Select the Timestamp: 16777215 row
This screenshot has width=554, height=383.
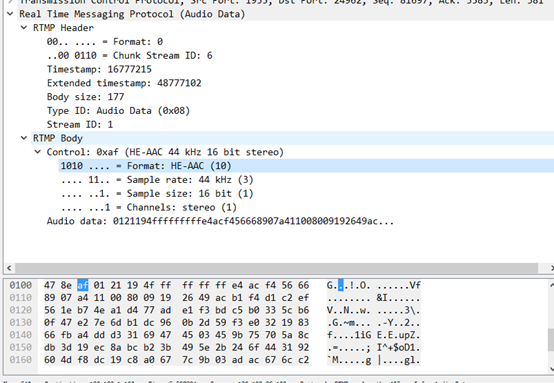pos(99,69)
